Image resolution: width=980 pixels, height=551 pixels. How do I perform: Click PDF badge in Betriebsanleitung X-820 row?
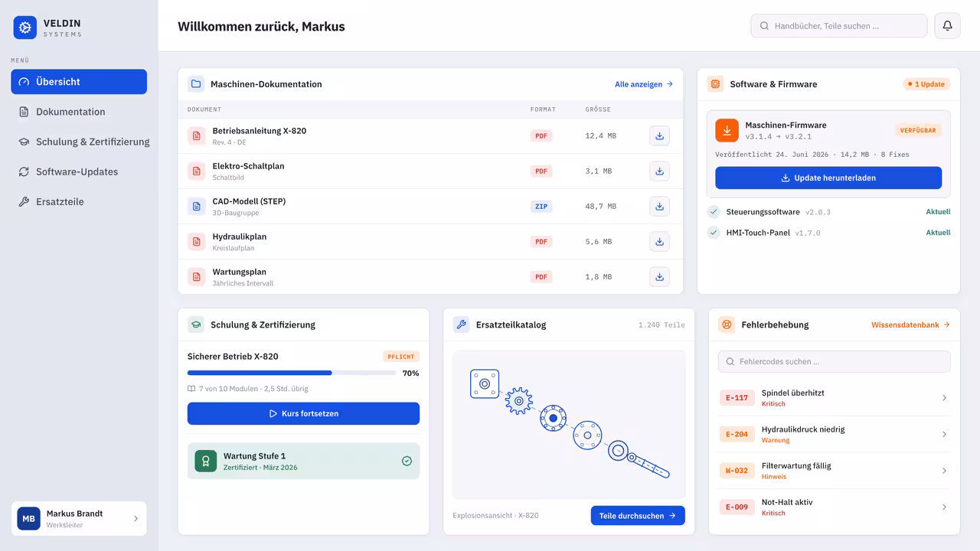click(541, 136)
